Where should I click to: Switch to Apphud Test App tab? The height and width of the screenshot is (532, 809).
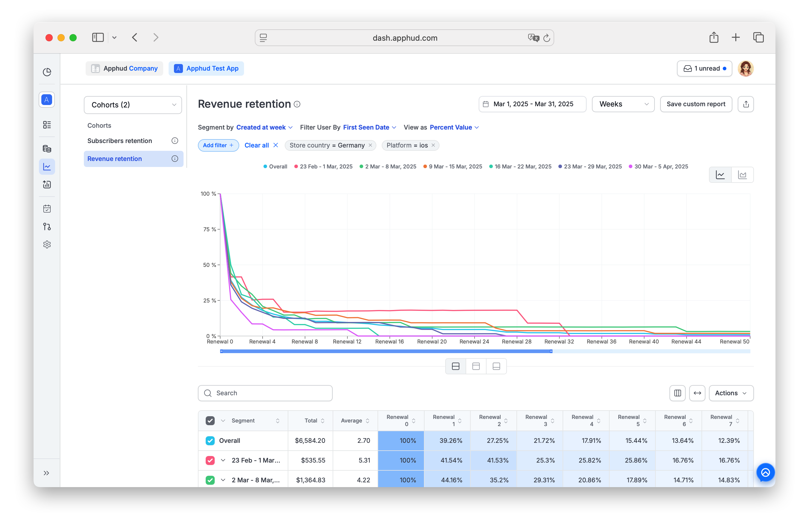click(206, 69)
